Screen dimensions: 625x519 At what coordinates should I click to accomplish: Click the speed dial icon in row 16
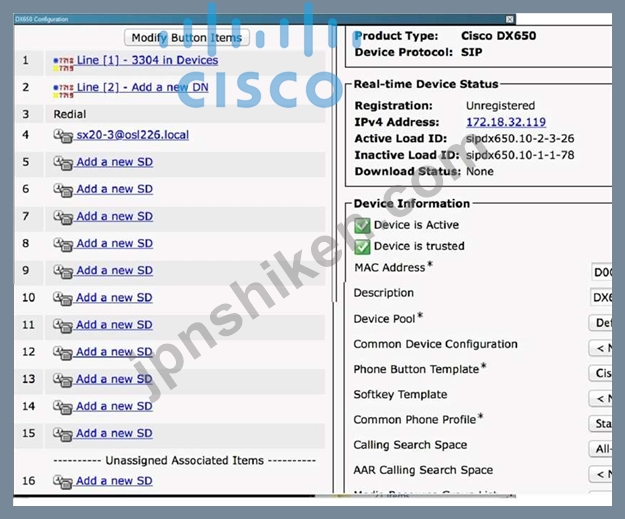[x=63, y=482]
